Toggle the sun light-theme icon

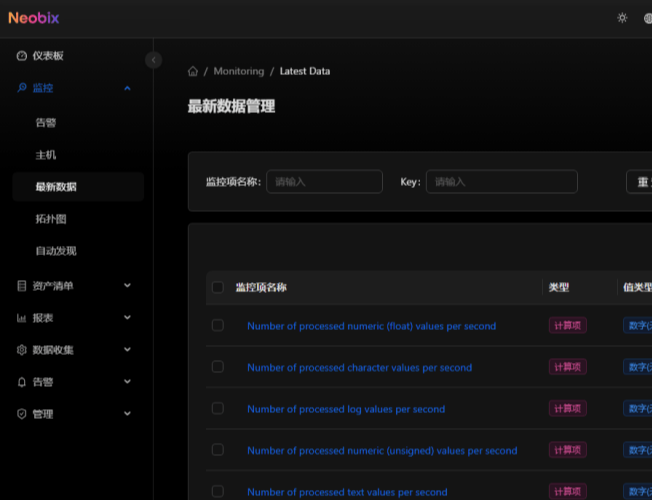pos(622,18)
